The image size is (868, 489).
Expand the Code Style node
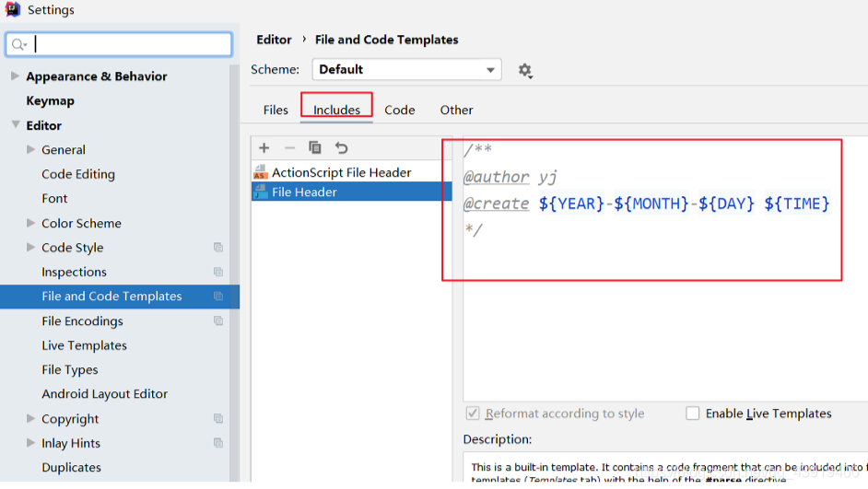coord(30,248)
